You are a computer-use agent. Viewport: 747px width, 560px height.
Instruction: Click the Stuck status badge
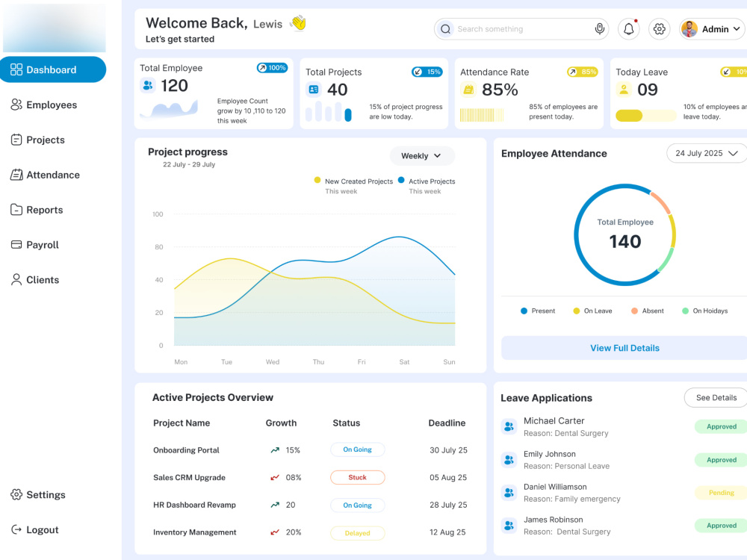pyautogui.click(x=357, y=477)
